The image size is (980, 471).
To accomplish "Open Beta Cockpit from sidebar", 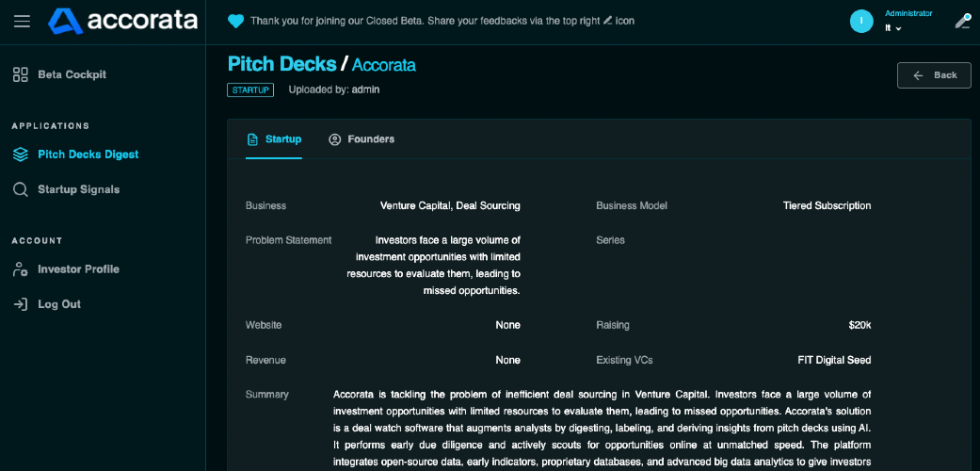I will [x=72, y=75].
